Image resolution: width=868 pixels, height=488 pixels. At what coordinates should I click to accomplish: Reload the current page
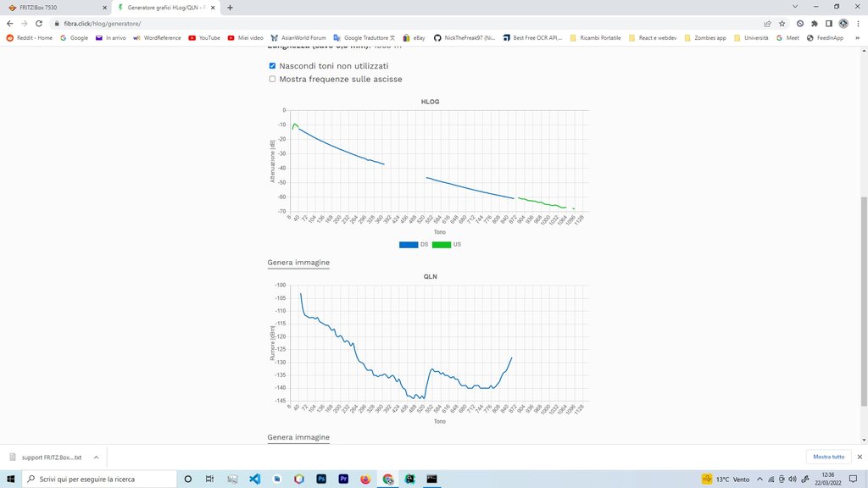point(38,24)
